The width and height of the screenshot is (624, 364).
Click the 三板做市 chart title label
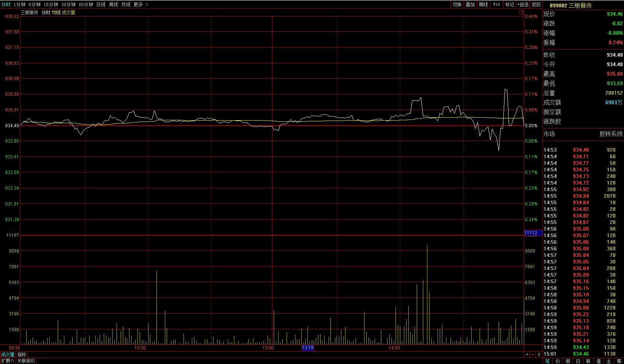(x=29, y=12)
